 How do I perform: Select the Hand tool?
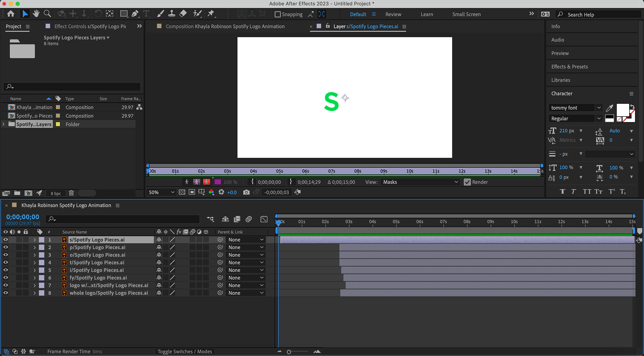pos(36,14)
